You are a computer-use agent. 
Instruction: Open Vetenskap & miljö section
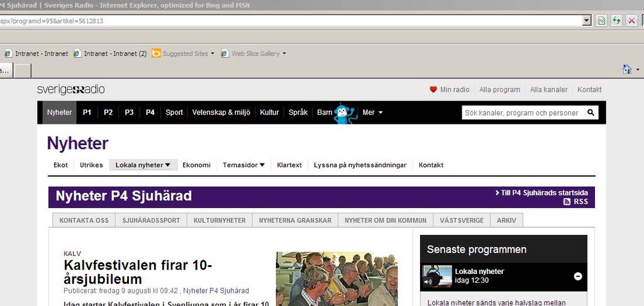[221, 112]
